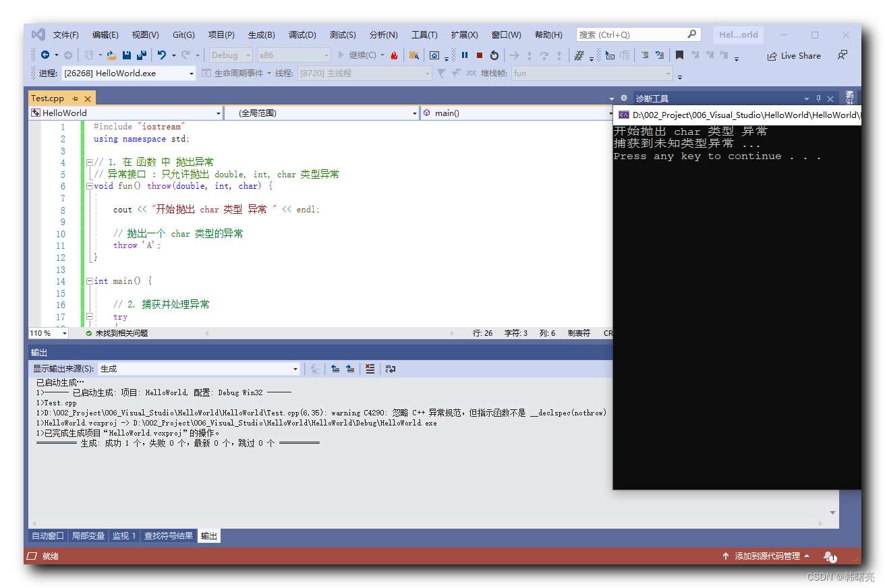Open the 调试(D) menu
This screenshot has width=885, height=588.
tap(302, 35)
